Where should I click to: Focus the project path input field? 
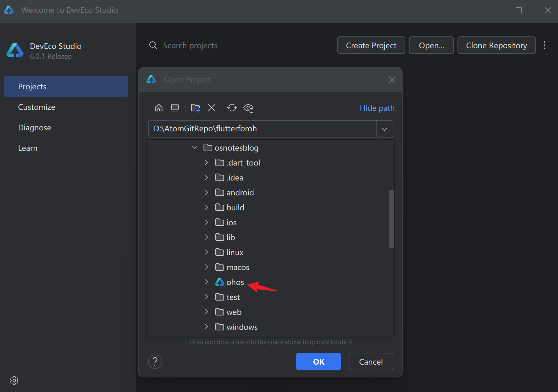262,129
